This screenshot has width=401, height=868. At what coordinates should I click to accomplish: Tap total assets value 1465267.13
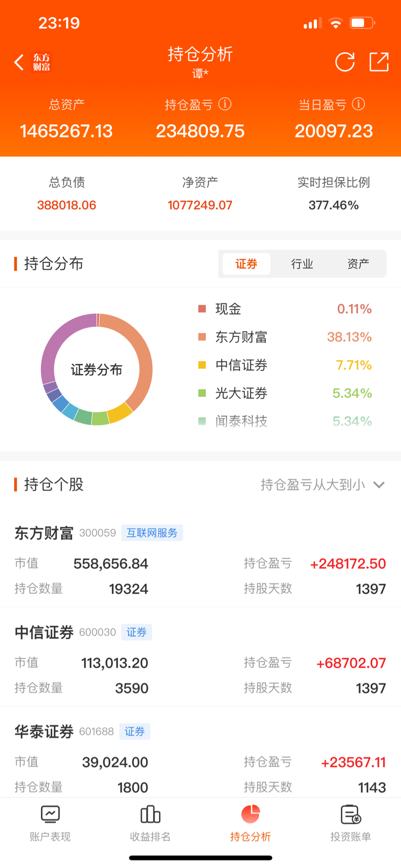click(66, 131)
